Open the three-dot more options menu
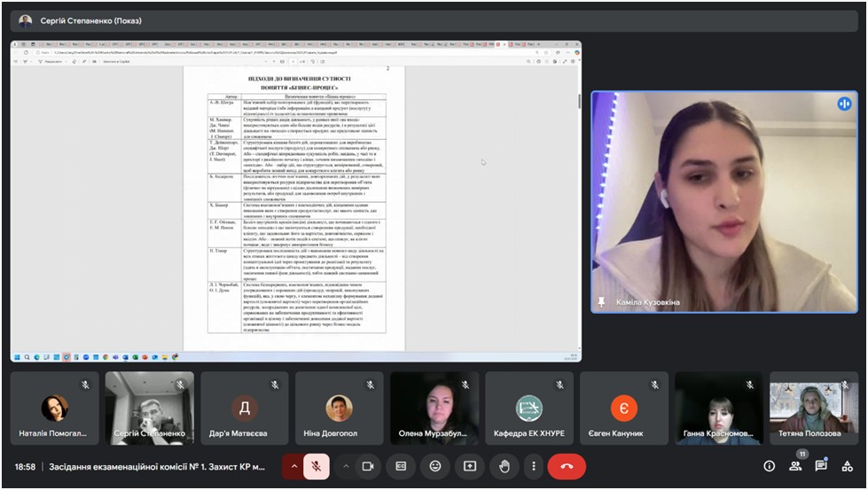The height and width of the screenshot is (490, 868). [533, 466]
